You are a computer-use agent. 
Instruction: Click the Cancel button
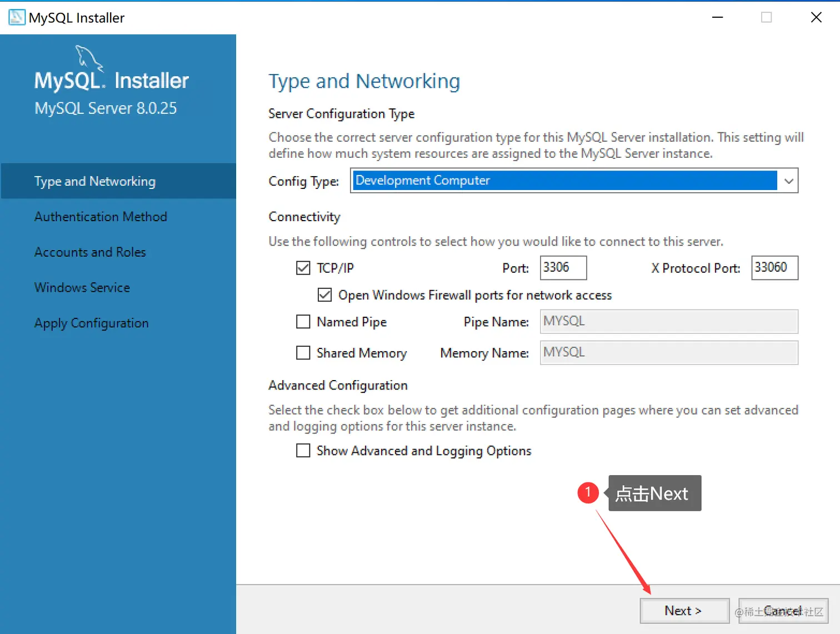(783, 611)
